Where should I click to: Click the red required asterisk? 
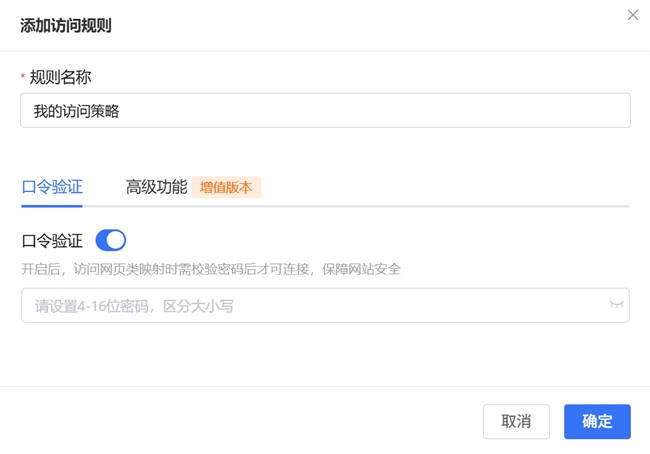point(23,77)
